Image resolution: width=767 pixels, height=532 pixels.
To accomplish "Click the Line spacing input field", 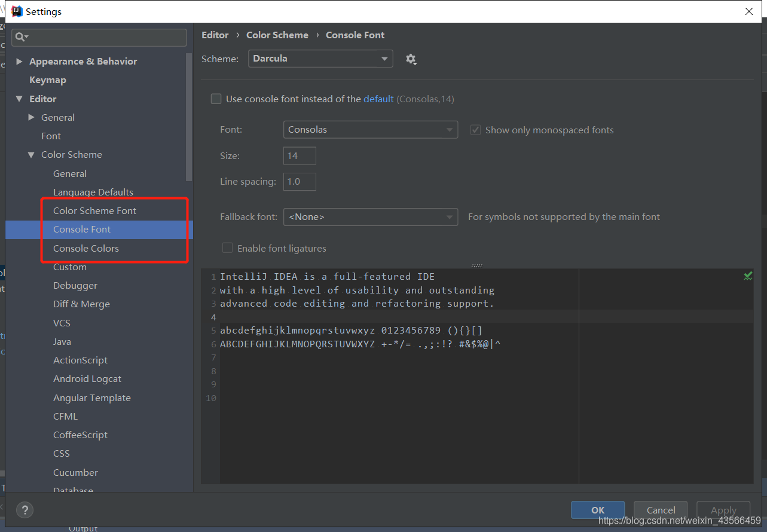I will click(x=300, y=181).
